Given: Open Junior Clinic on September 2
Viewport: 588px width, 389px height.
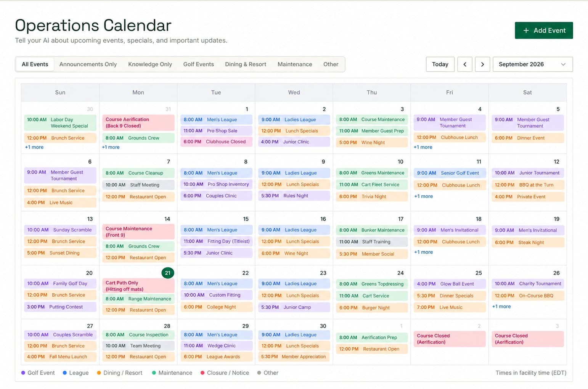Looking at the screenshot, I should (294, 142).
